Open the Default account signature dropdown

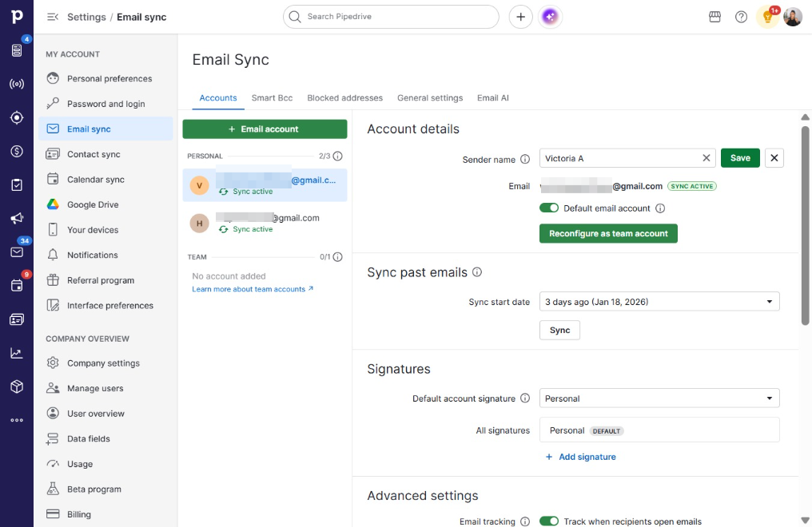coord(659,398)
